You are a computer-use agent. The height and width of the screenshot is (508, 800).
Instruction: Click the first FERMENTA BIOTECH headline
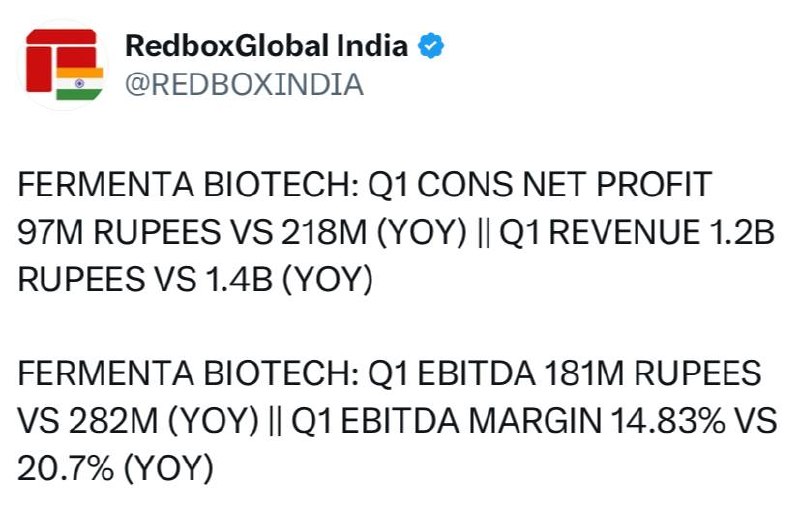coord(188,184)
